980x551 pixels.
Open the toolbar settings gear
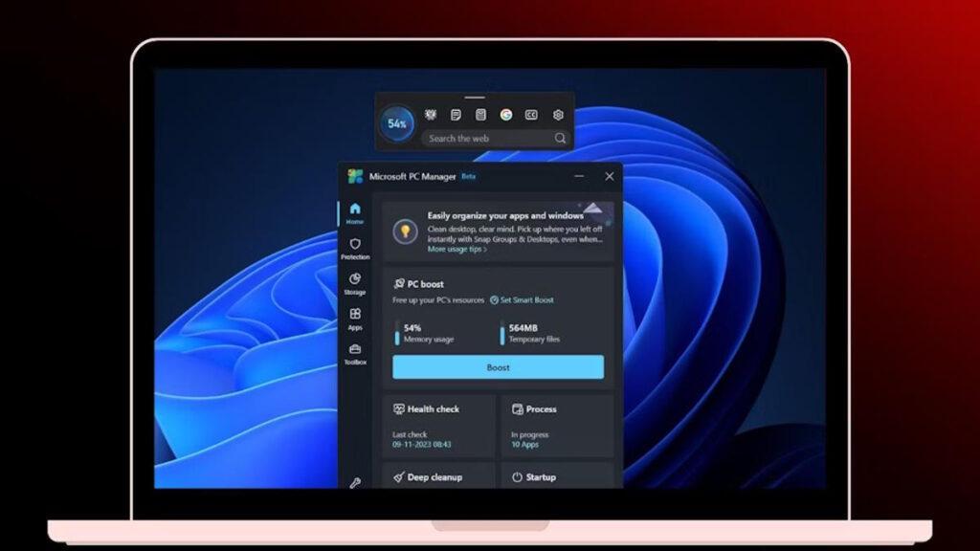tap(558, 115)
